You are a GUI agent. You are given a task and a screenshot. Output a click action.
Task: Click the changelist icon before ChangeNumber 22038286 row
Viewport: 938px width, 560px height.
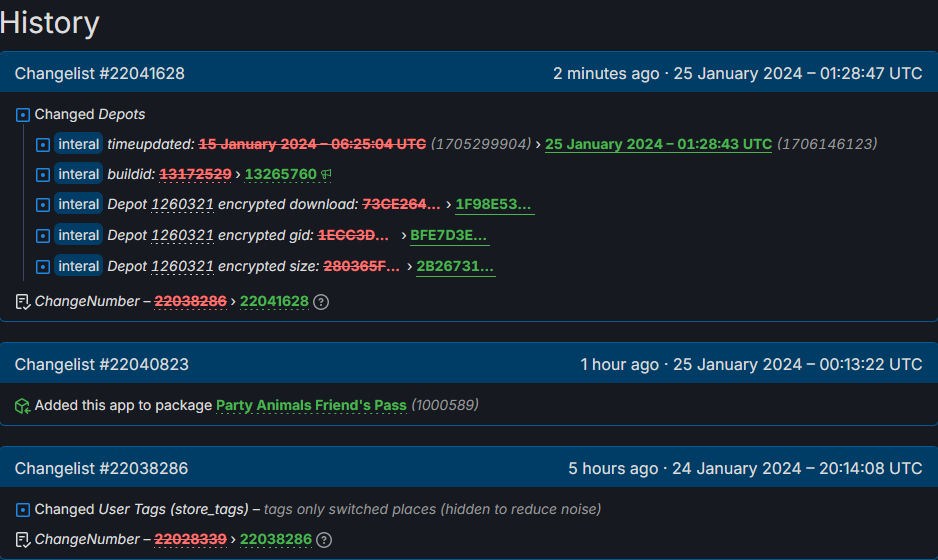(x=22, y=540)
